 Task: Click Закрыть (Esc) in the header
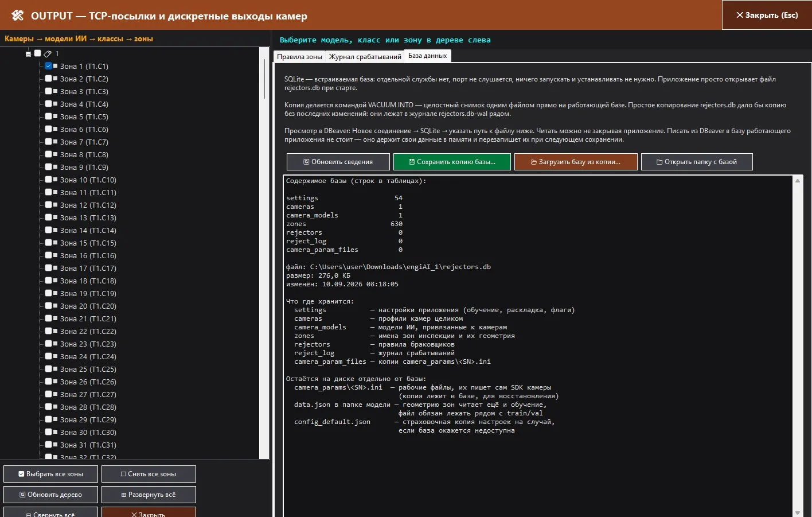coord(767,15)
